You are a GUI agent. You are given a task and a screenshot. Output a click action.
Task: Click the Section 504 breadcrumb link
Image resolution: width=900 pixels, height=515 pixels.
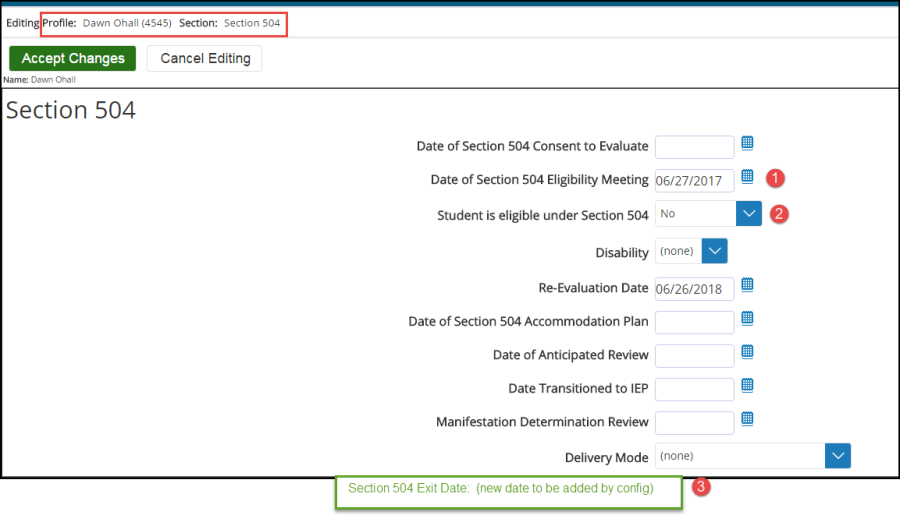pyautogui.click(x=252, y=23)
